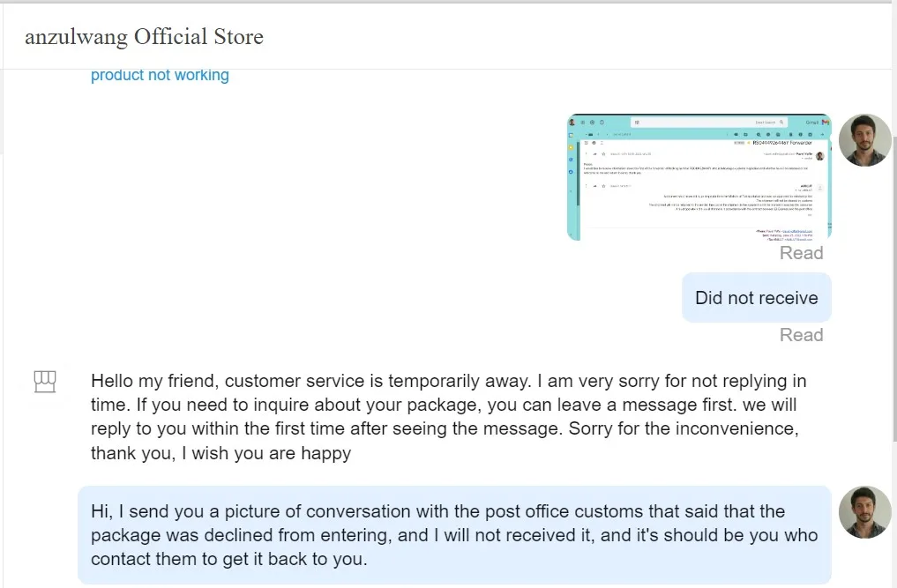This screenshot has width=897, height=588.
Task: Click "Read" below the "Did not receive" message
Action: (x=801, y=335)
